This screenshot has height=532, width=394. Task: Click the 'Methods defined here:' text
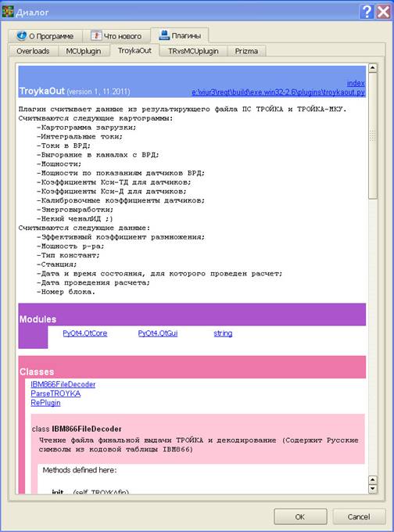(79, 470)
